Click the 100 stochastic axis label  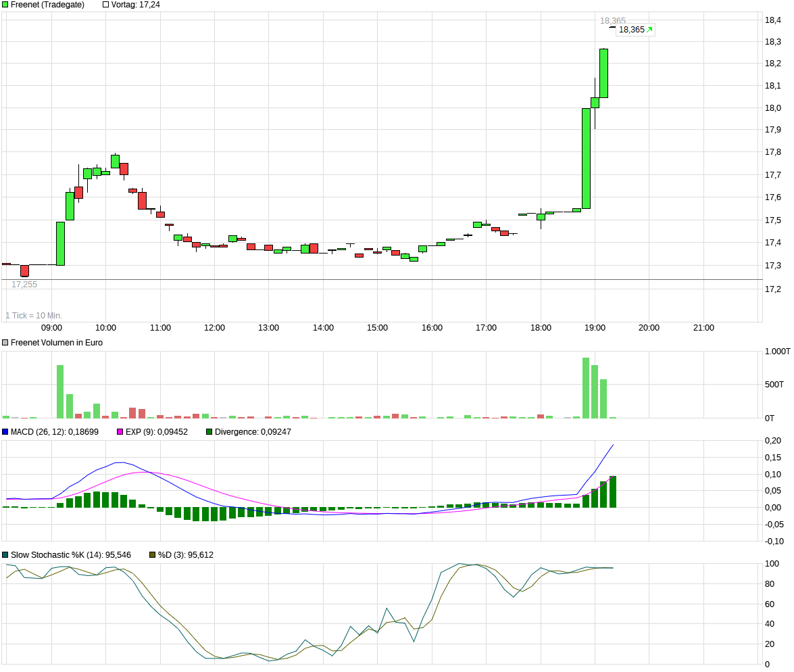(x=772, y=564)
